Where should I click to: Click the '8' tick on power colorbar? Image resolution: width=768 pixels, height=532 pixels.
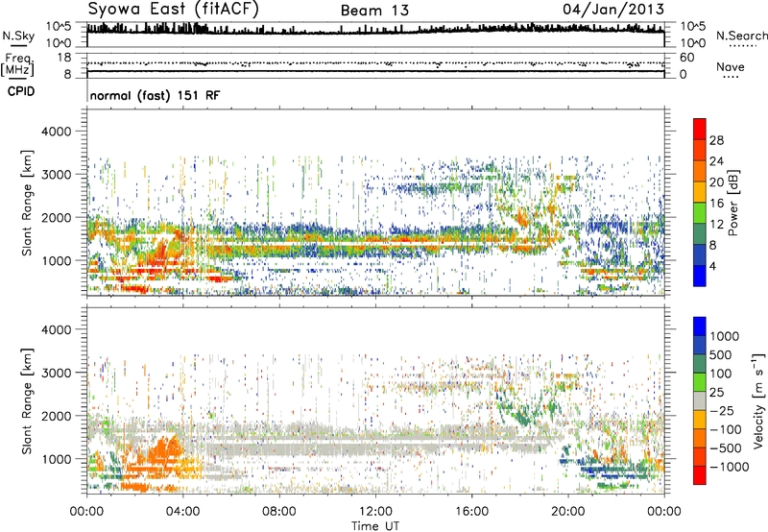tap(712, 245)
